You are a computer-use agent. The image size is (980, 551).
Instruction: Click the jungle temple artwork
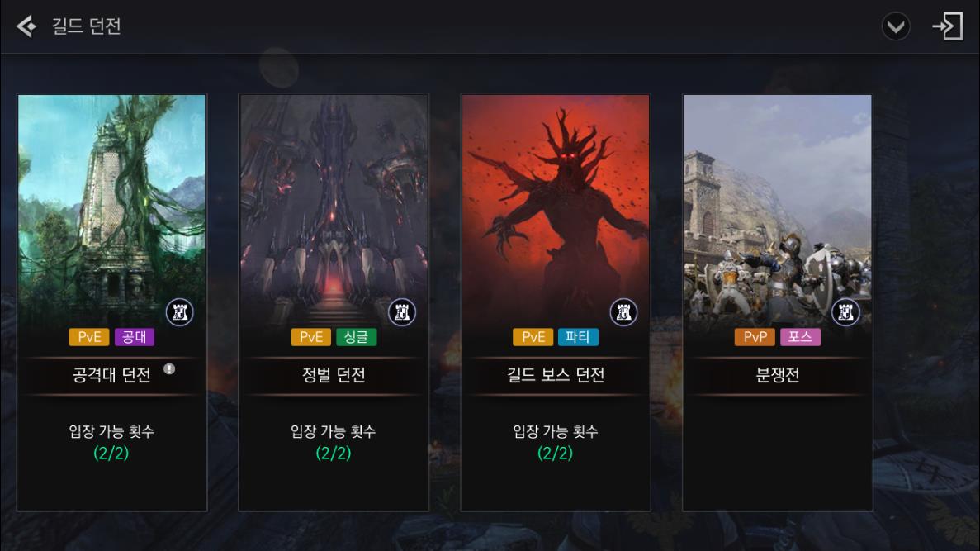click(x=112, y=207)
